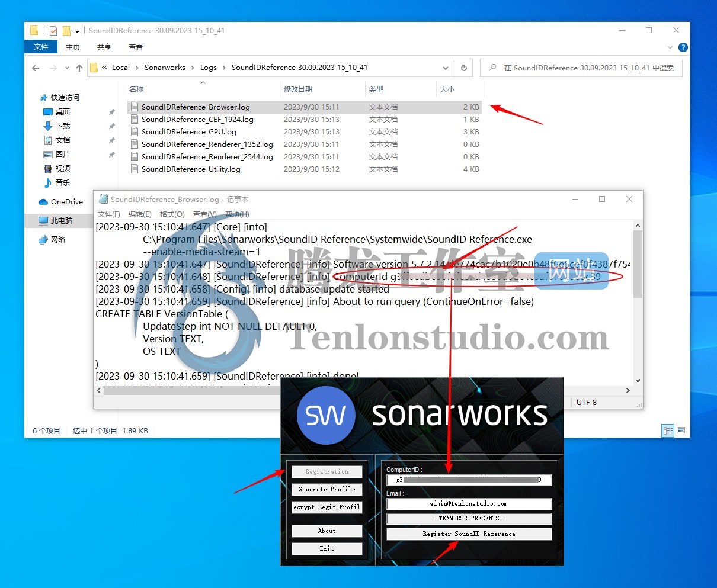
Task: Click the Explorer search box
Action: 581,68
